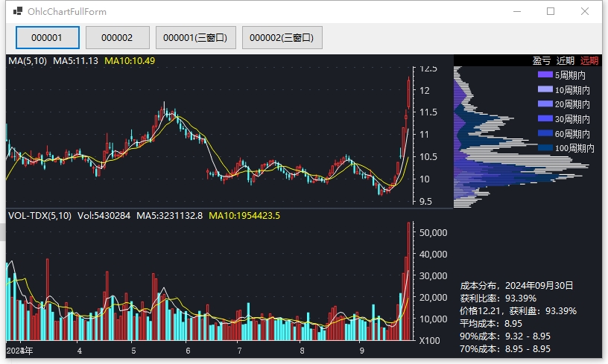This screenshot has width=608, height=364.
Task: Click the 平均成本: 8.95 line
Action: [491, 323]
